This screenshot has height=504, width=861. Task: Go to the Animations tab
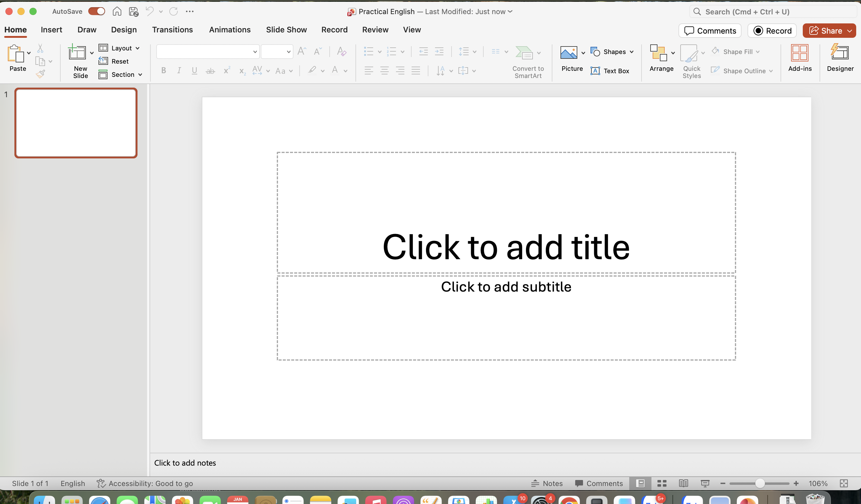230,30
